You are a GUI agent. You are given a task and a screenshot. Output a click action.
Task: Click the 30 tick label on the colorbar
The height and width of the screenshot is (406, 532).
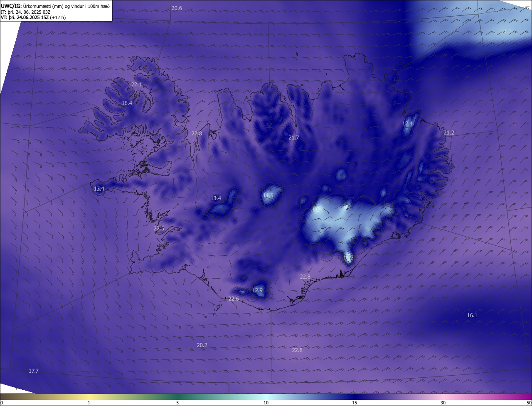[443, 403]
